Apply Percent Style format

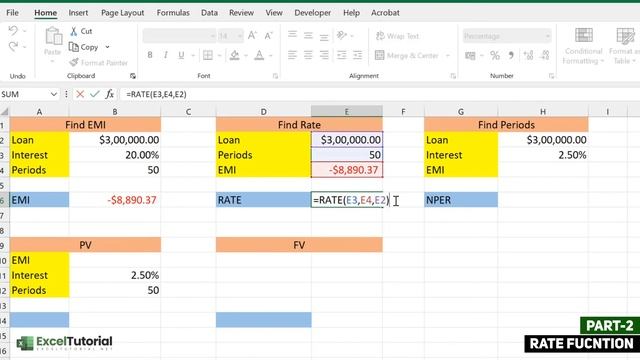495,56
